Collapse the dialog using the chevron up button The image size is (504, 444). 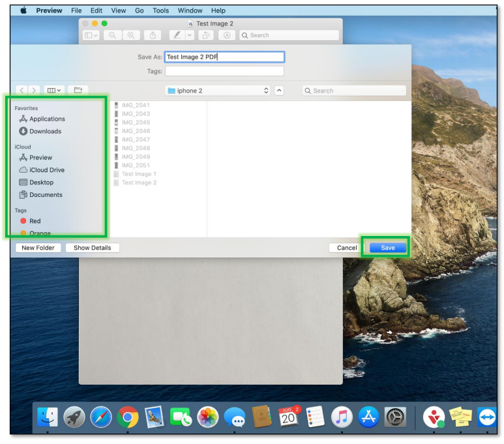[279, 91]
